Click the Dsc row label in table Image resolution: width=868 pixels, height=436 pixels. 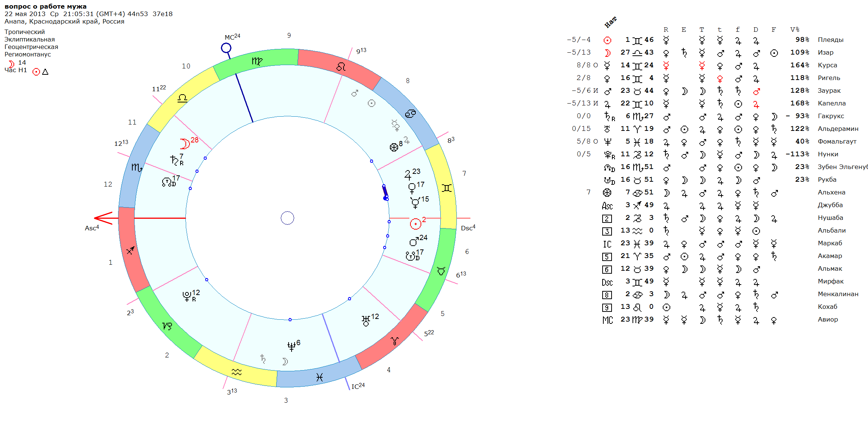[x=607, y=282]
